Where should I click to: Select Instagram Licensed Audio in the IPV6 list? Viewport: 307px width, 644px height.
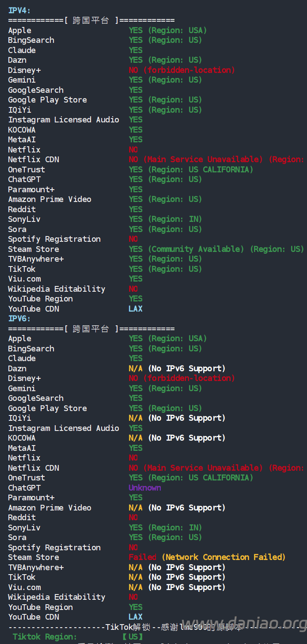pos(64,428)
